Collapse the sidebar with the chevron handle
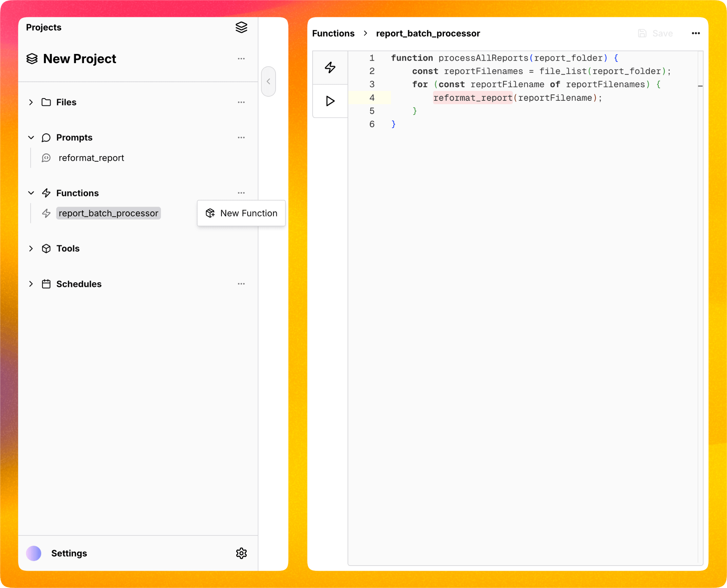727x588 pixels. [x=268, y=81]
